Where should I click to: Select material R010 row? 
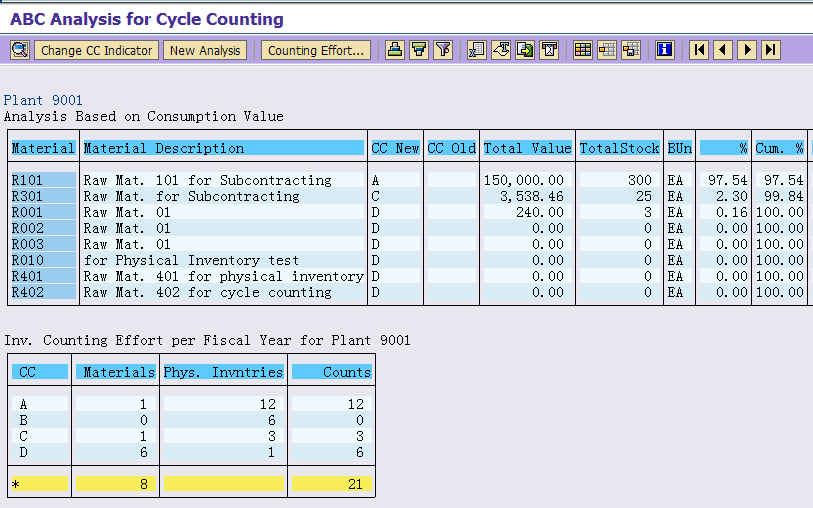click(44, 260)
